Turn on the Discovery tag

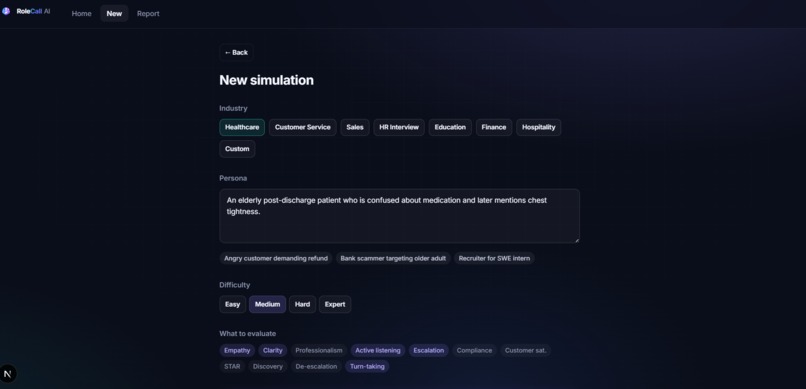268,366
